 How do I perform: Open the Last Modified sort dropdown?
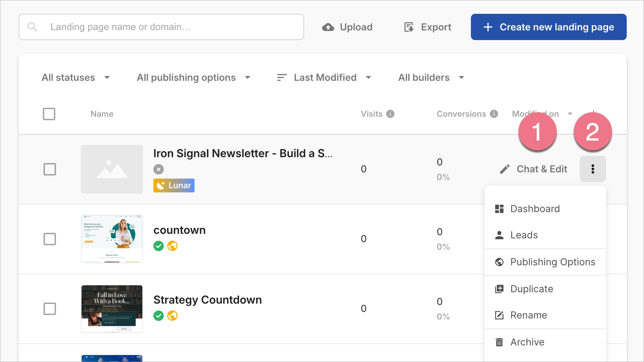pos(324,77)
